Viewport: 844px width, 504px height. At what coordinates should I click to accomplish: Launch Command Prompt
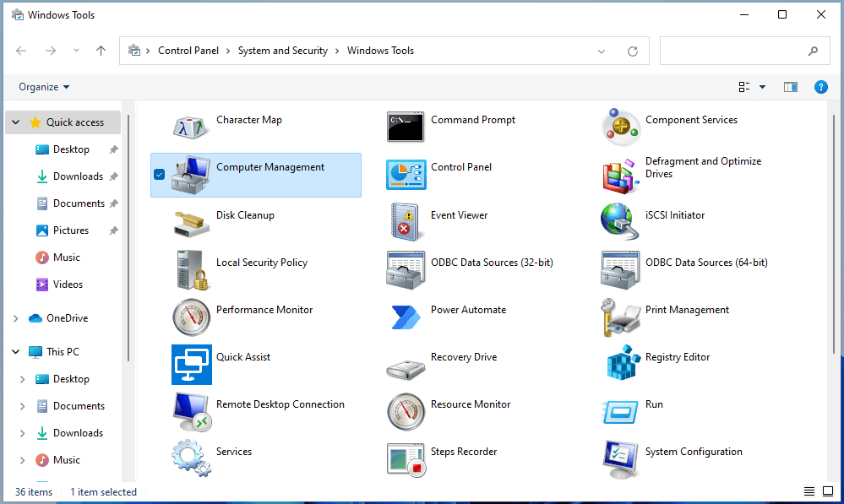click(473, 119)
